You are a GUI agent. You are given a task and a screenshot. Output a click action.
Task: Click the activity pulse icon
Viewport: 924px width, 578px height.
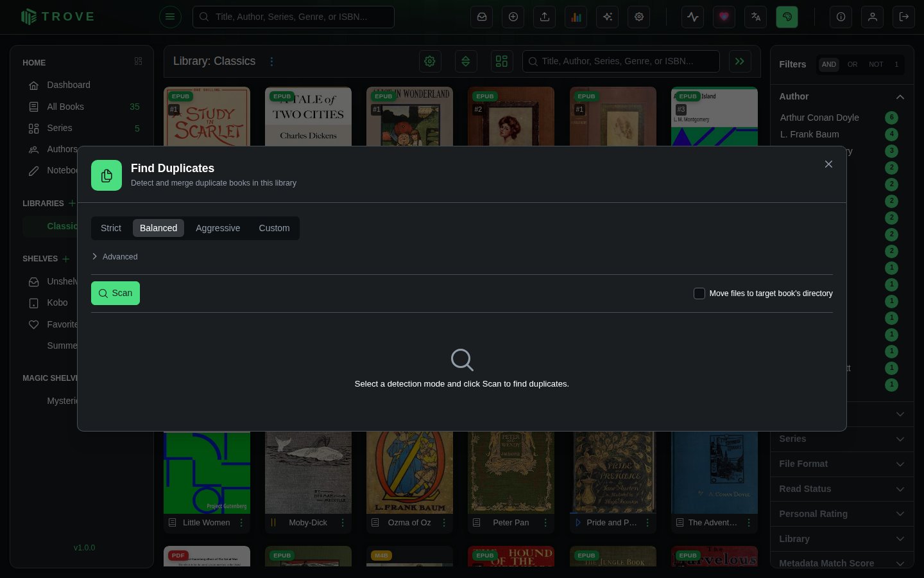point(693,17)
